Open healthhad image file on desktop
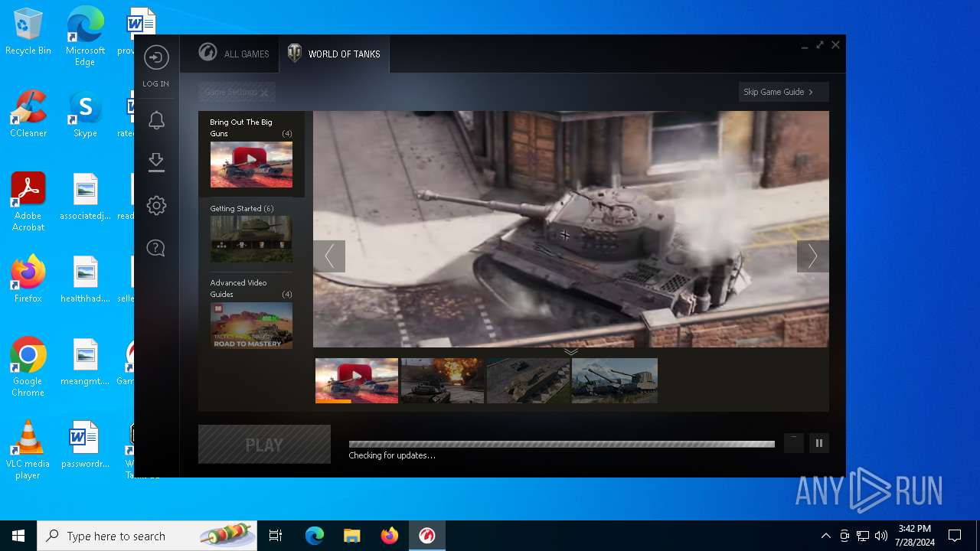 [x=85, y=279]
